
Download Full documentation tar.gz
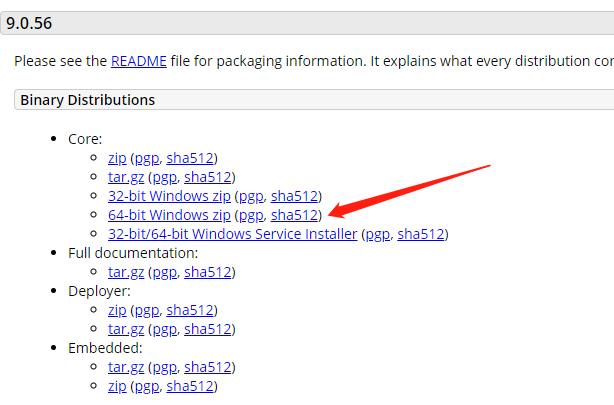pos(125,272)
